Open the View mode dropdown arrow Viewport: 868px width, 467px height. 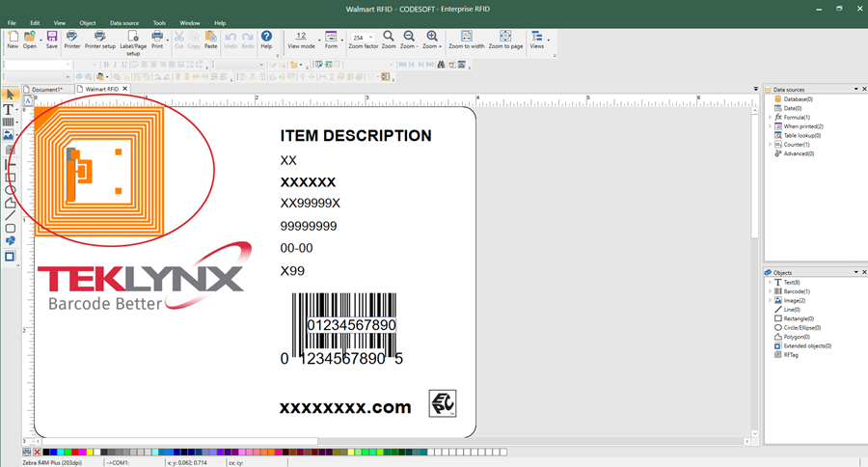319,40
